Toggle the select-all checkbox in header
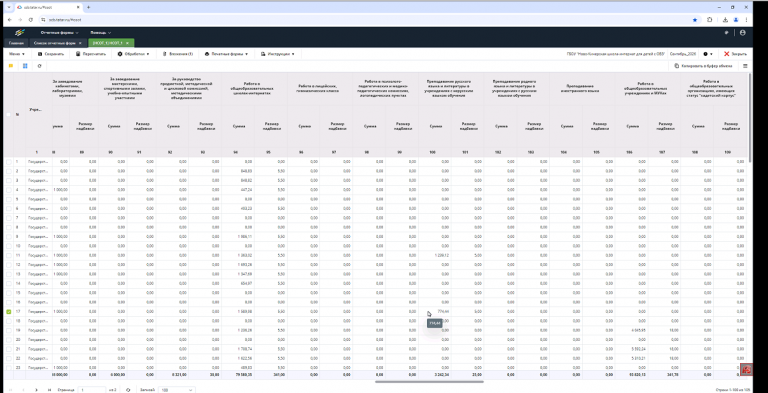The image size is (768, 393). (x=8, y=115)
